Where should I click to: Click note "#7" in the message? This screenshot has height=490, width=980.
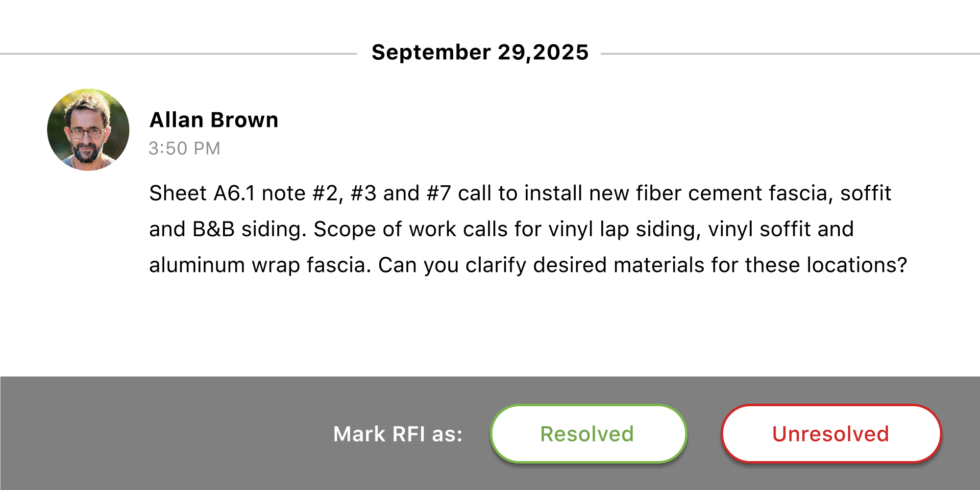pyautogui.click(x=439, y=194)
